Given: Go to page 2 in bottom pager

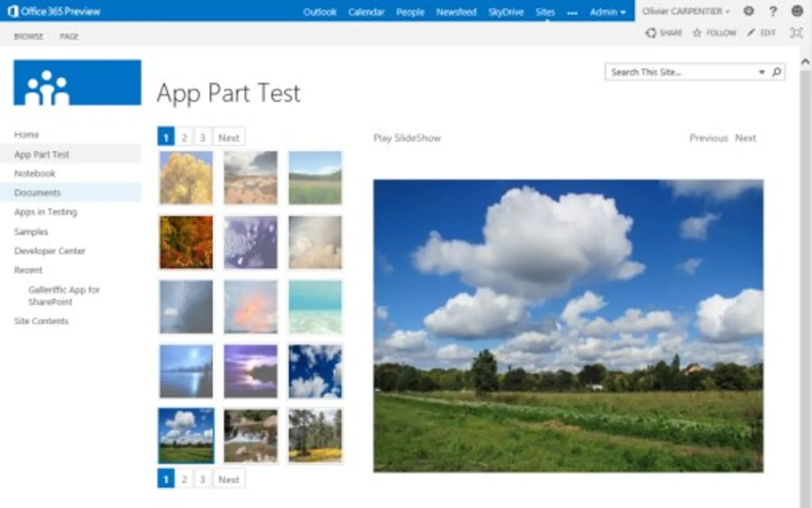Looking at the screenshot, I should click(184, 479).
